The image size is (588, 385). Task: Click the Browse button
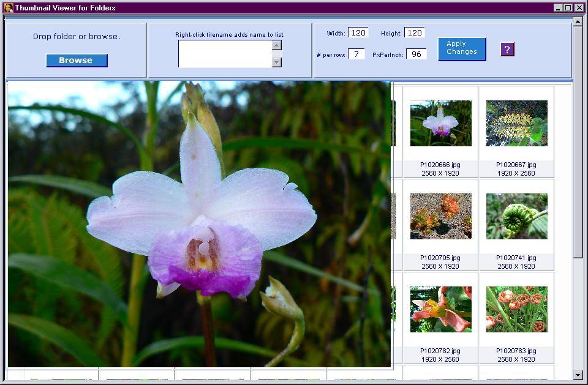coord(77,61)
